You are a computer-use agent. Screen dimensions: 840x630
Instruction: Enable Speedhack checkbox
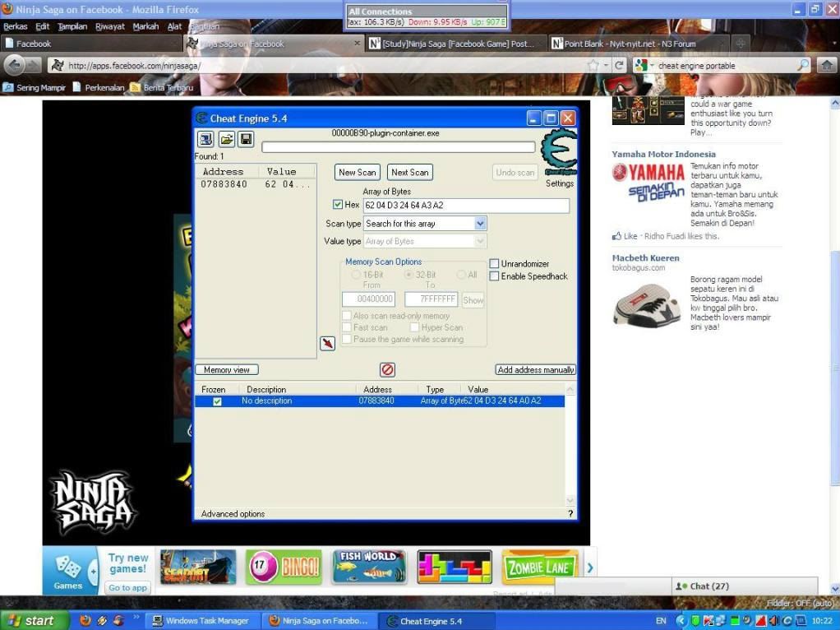pyautogui.click(x=494, y=276)
